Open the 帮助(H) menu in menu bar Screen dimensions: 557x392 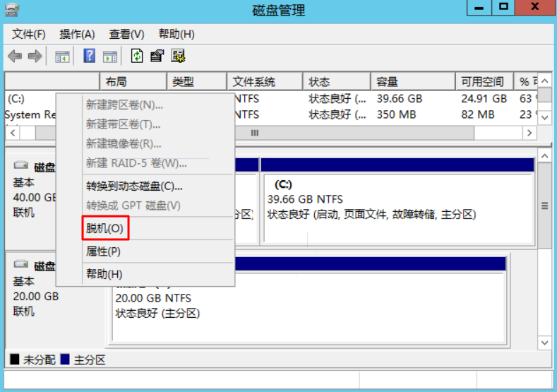[x=176, y=35]
